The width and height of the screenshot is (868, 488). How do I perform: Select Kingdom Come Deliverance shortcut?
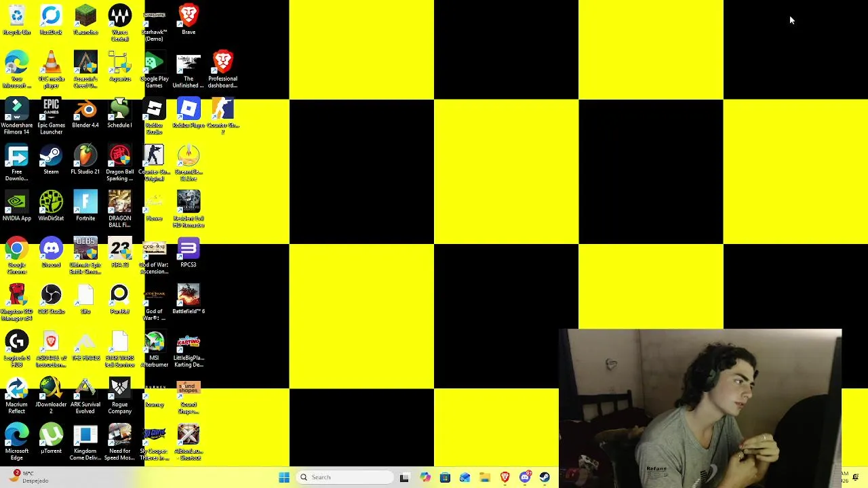pos(85,443)
